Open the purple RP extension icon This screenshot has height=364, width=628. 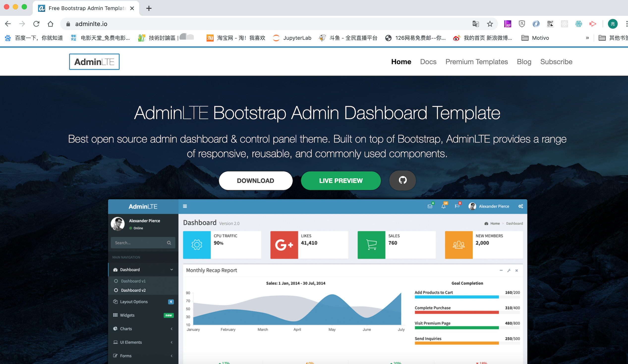508,24
